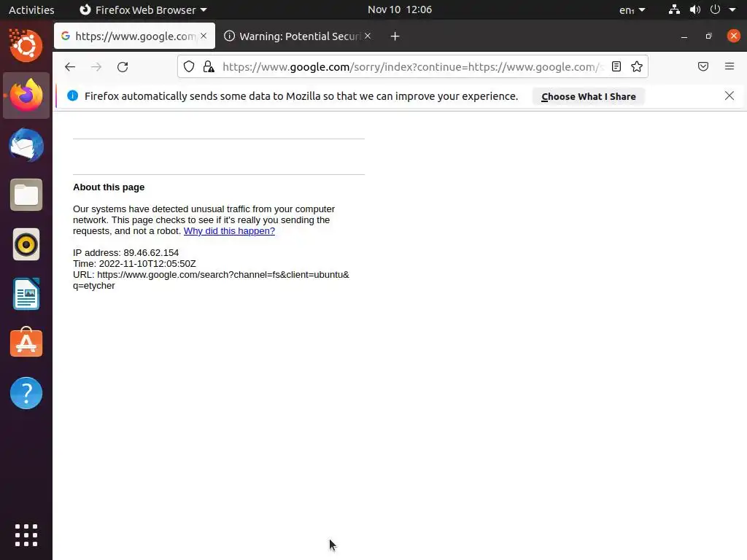Open LibreOffice Writer from the dock

point(26,295)
